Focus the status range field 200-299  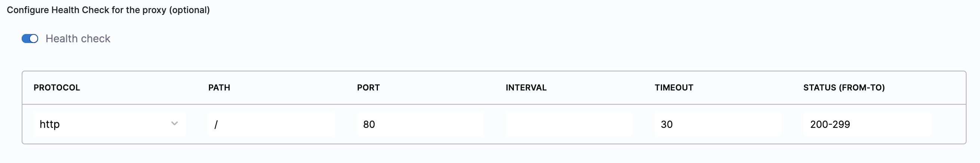(867, 124)
